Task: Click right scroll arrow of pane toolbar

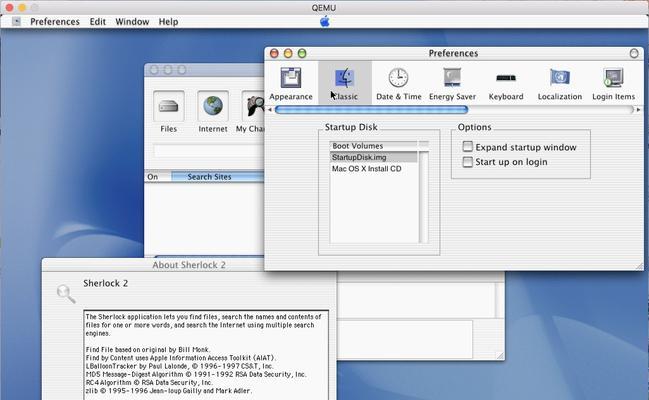Action: coord(638,110)
